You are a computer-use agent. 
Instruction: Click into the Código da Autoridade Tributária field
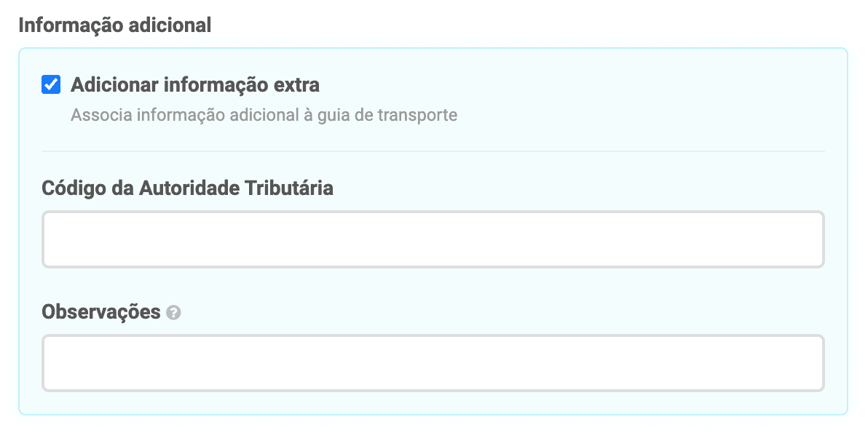click(x=433, y=239)
